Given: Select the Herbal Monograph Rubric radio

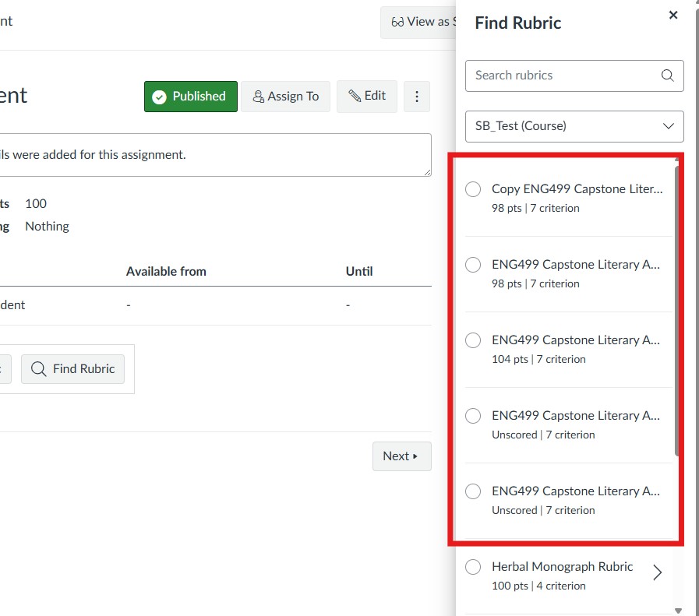Looking at the screenshot, I should pyautogui.click(x=473, y=567).
